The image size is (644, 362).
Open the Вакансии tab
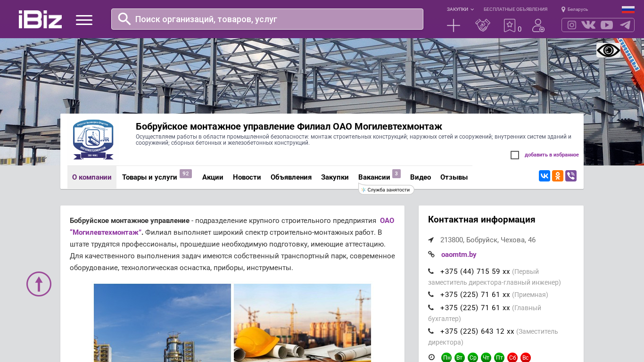pos(374,177)
